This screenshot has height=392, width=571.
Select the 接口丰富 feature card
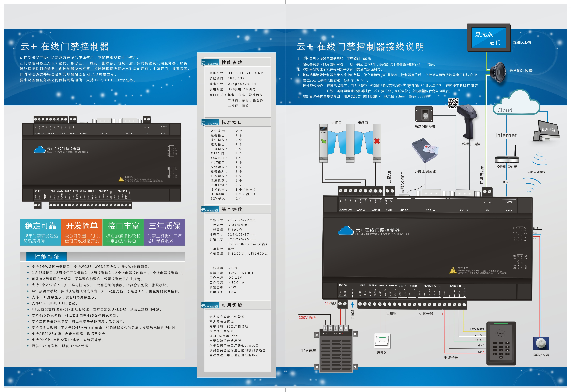pyautogui.click(x=123, y=232)
